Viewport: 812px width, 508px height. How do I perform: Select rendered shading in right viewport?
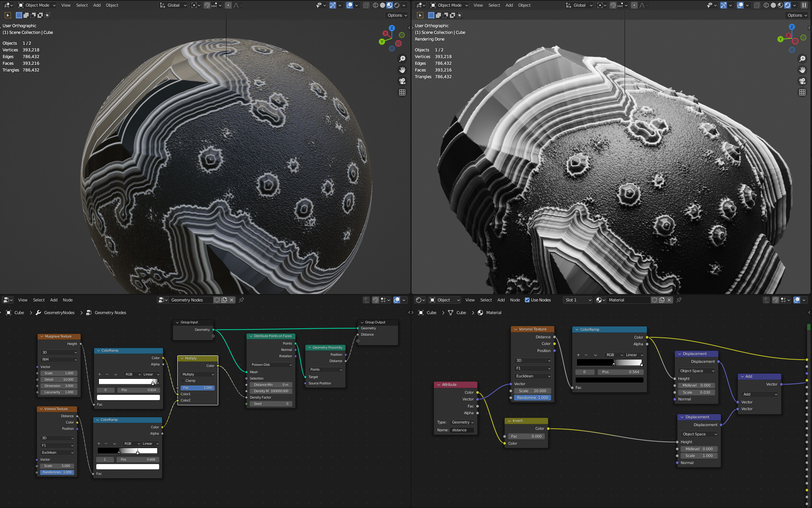[787, 5]
